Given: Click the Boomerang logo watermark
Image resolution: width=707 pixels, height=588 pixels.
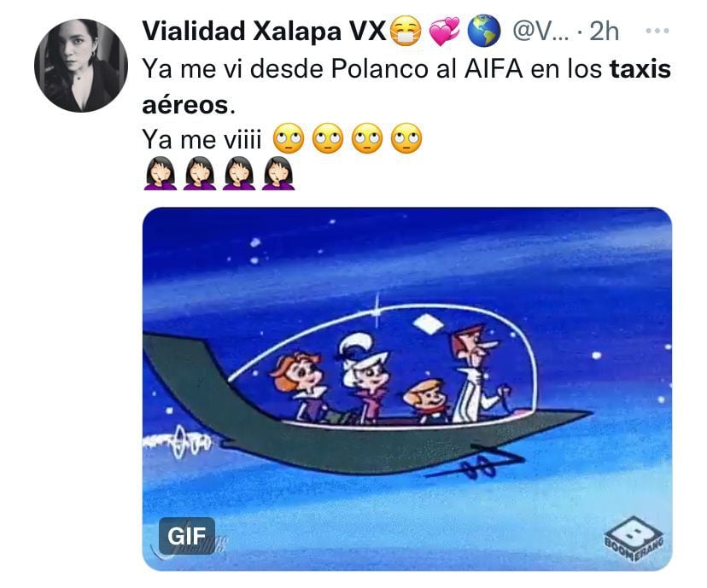Looking at the screenshot, I should point(634,539).
